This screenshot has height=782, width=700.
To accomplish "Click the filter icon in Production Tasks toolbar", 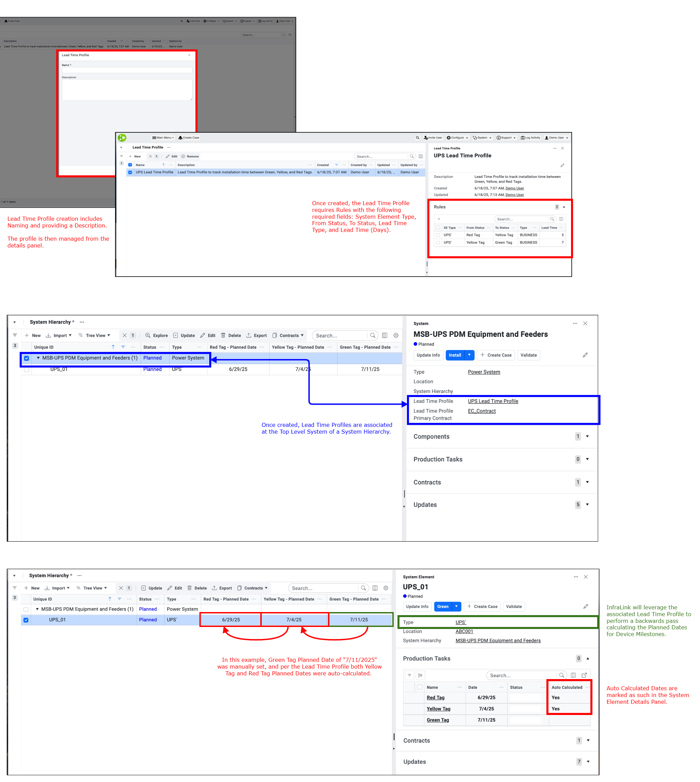I will (410, 675).
